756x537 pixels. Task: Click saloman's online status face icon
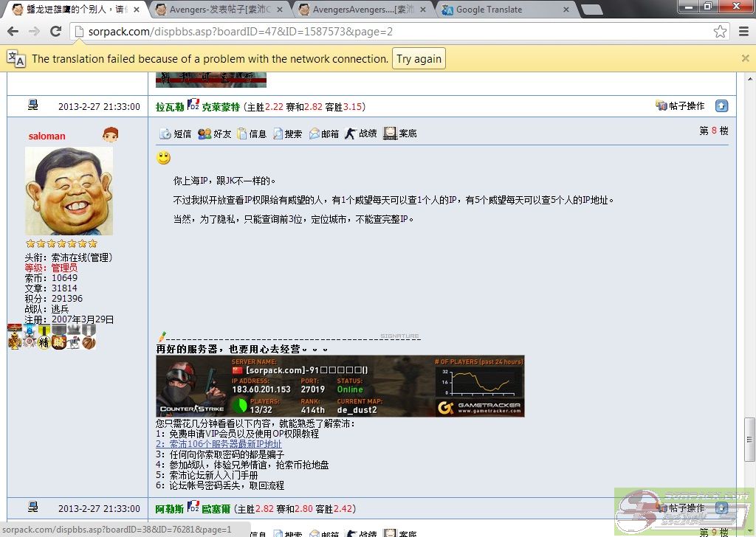click(111, 134)
